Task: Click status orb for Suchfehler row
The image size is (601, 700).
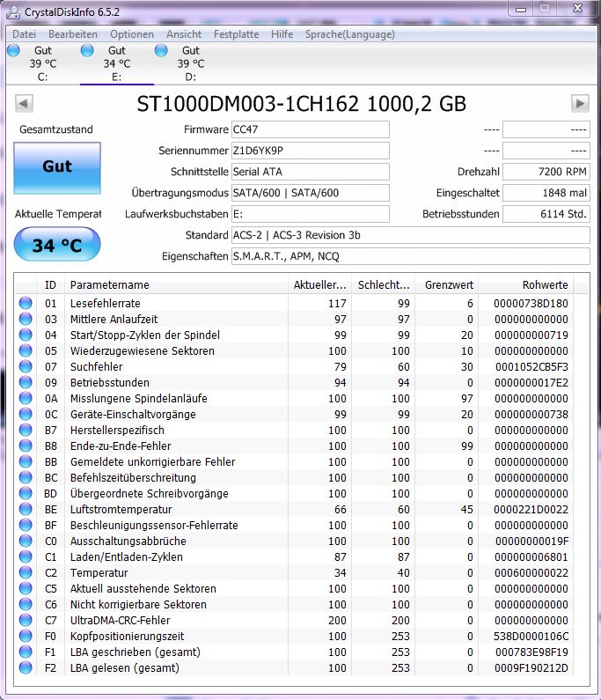Action: 25,366
